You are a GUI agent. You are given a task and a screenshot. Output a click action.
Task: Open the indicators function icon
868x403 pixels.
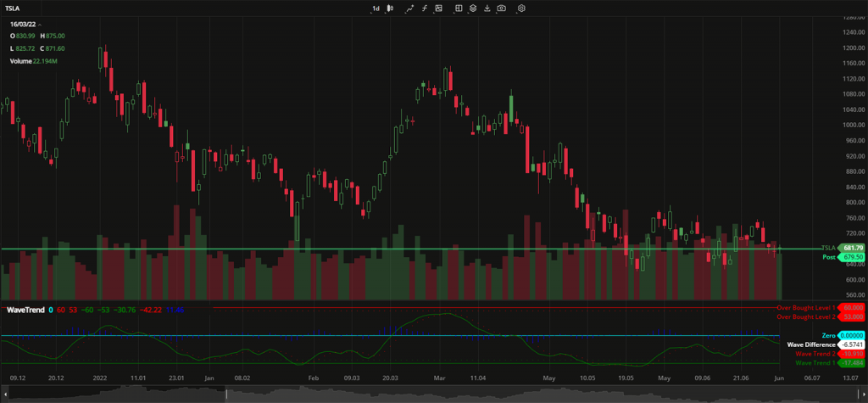point(425,8)
